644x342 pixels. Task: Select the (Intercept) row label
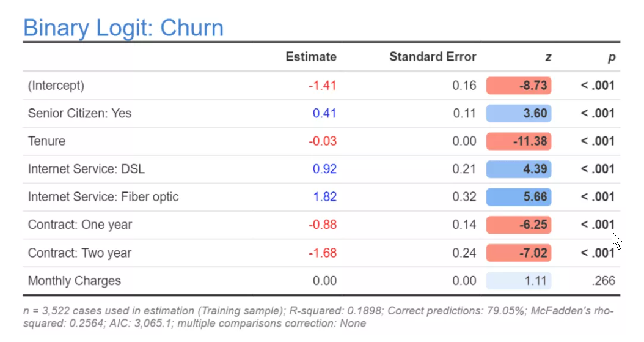click(56, 86)
